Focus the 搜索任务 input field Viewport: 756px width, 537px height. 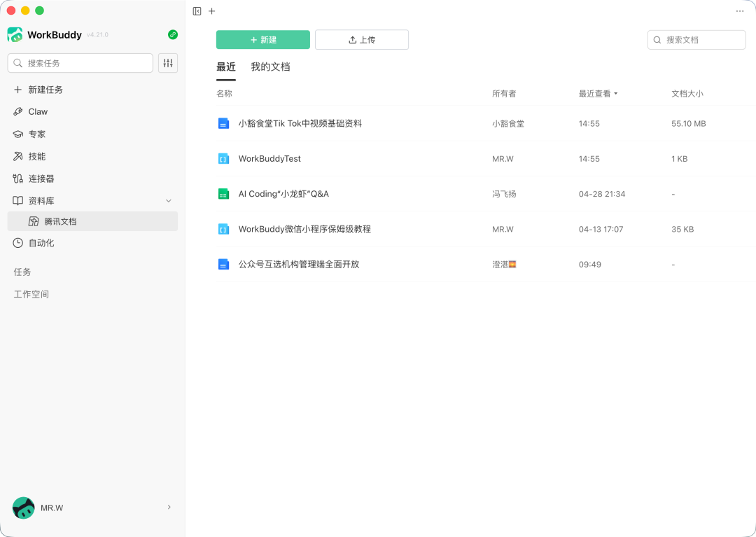point(80,63)
